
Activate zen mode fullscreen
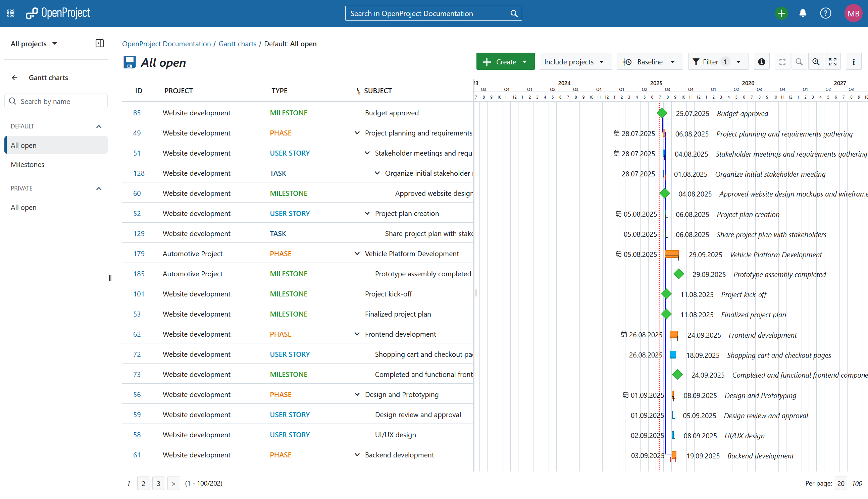click(x=832, y=62)
